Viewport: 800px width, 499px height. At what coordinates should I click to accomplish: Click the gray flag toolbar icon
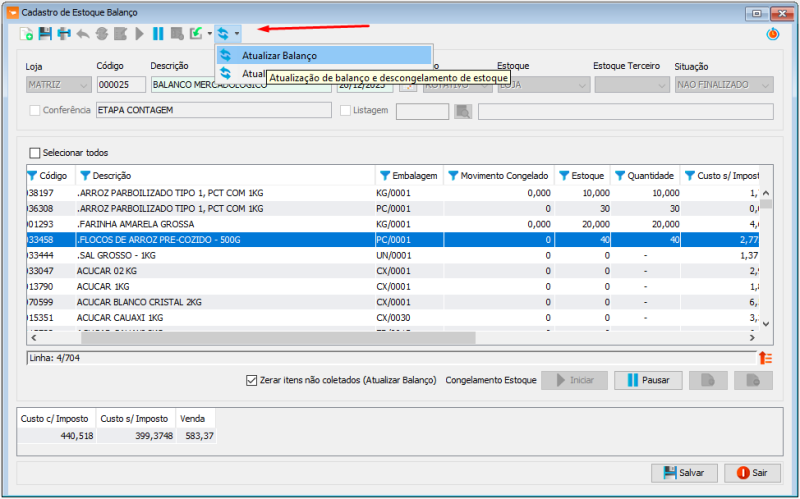tap(120, 34)
